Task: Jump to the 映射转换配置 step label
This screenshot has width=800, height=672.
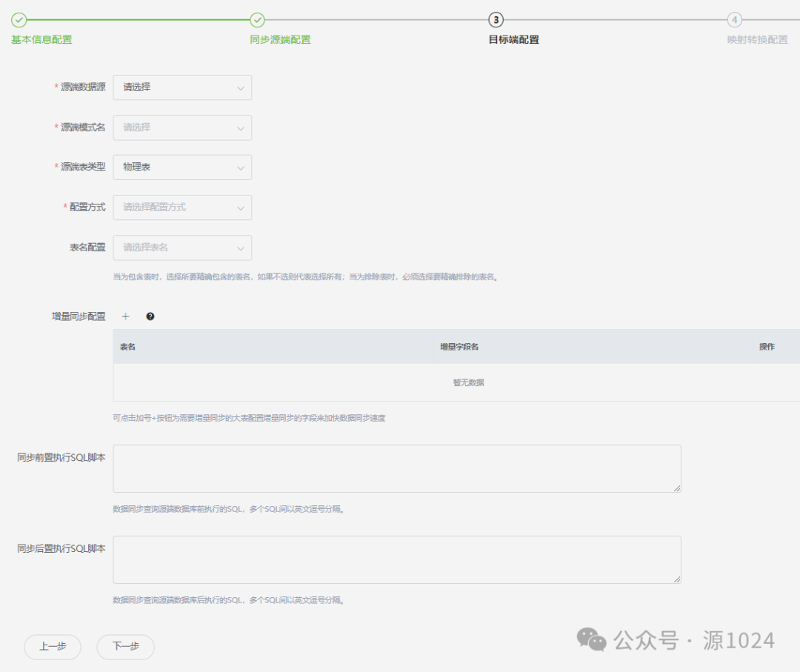Action: (757, 40)
